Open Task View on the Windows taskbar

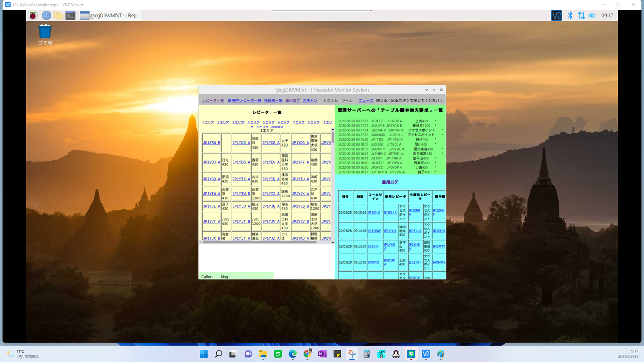pos(233,354)
